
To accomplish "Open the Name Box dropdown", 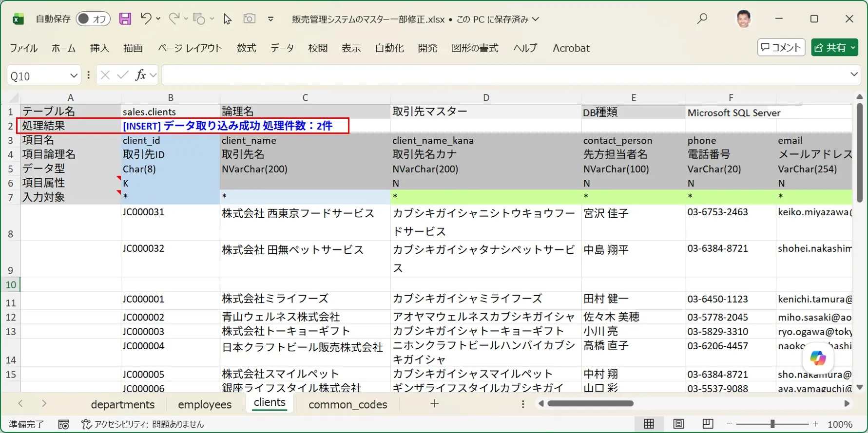I will tap(74, 75).
